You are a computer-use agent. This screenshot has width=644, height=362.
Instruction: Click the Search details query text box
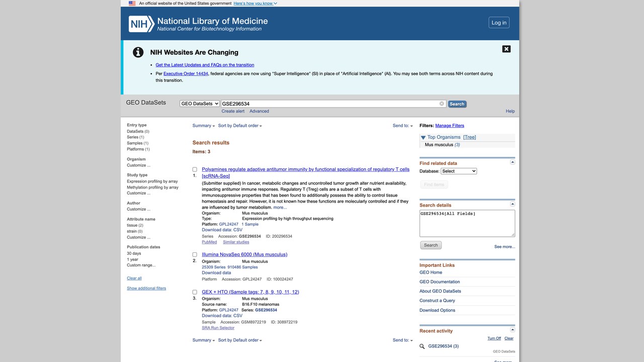[467, 223]
